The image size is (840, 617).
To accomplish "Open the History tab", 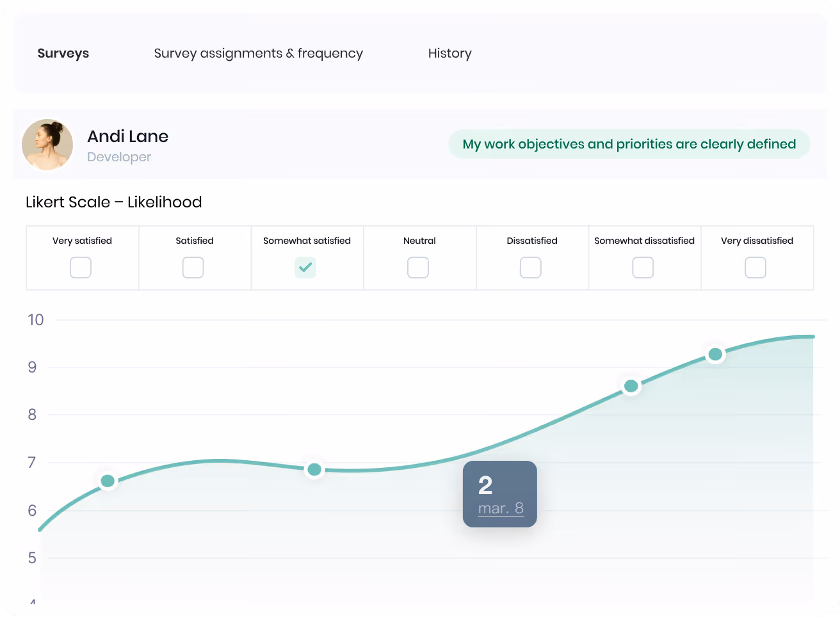I will 449,54.
